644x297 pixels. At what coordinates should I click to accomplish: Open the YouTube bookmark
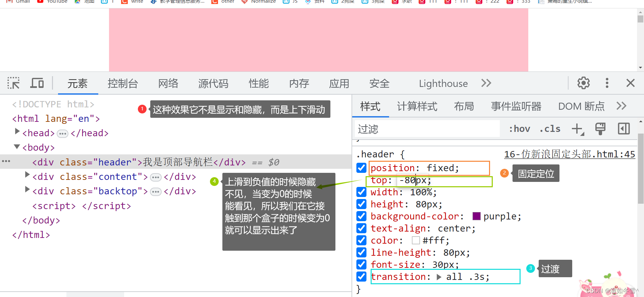(x=52, y=2)
